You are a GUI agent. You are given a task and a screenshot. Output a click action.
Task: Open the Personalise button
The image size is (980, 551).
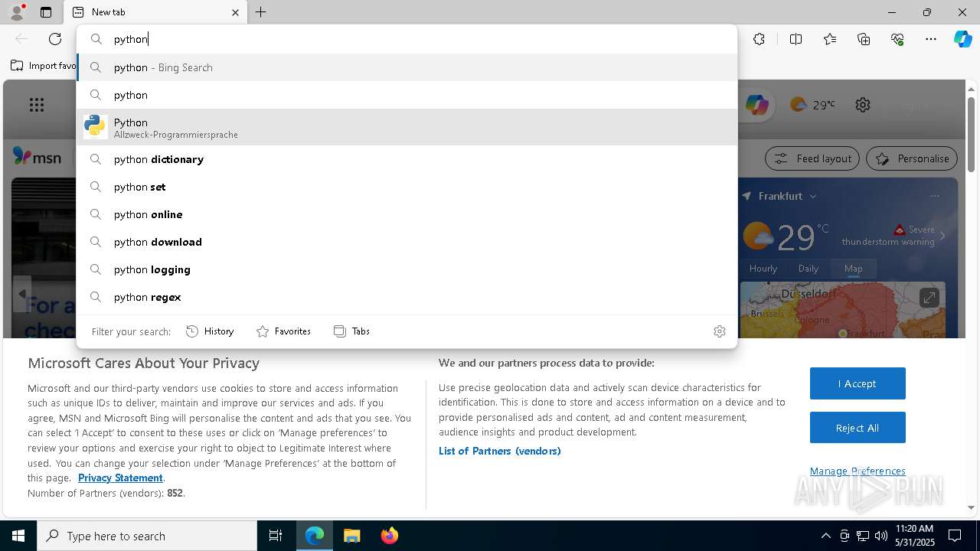[912, 158]
